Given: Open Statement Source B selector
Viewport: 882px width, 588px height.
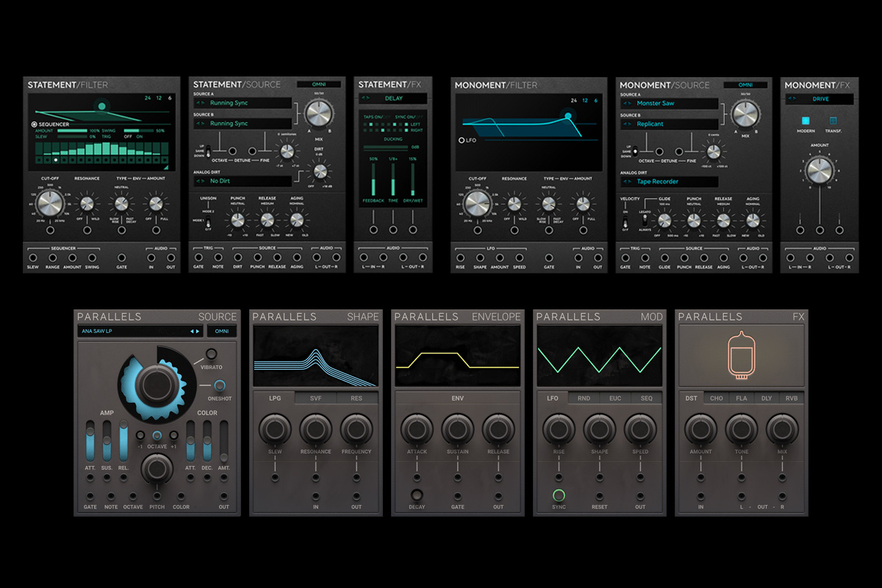Looking at the screenshot, I should pos(242,123).
